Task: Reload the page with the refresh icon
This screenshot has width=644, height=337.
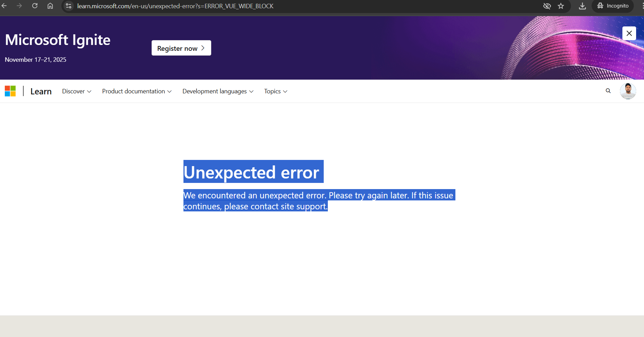Action: click(x=35, y=6)
